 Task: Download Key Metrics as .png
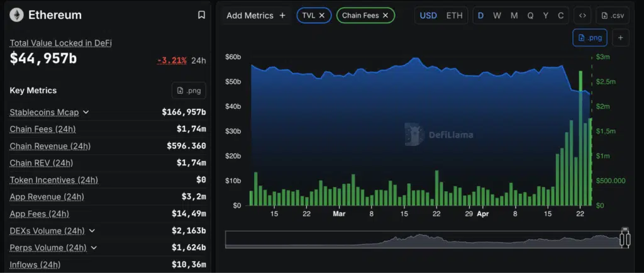point(189,91)
